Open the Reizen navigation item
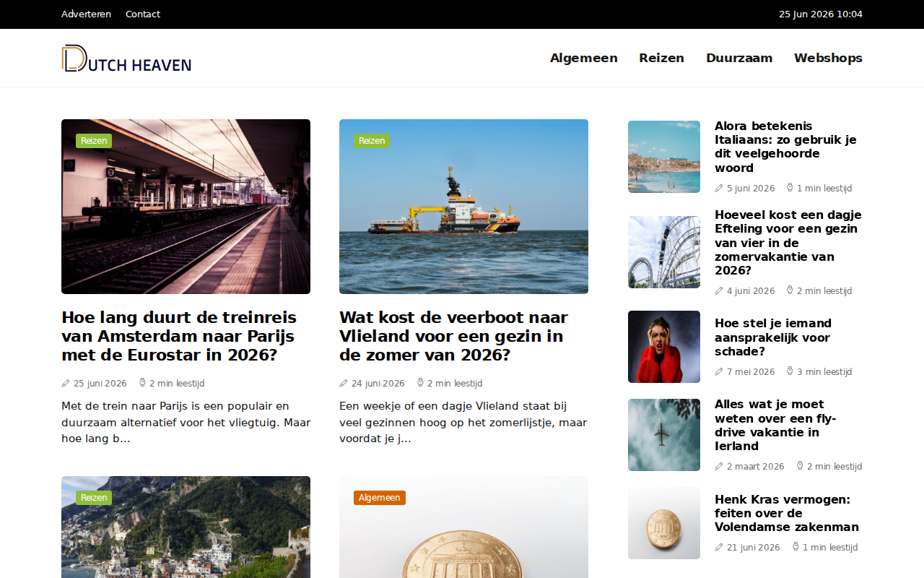The height and width of the screenshot is (578, 924). click(661, 58)
